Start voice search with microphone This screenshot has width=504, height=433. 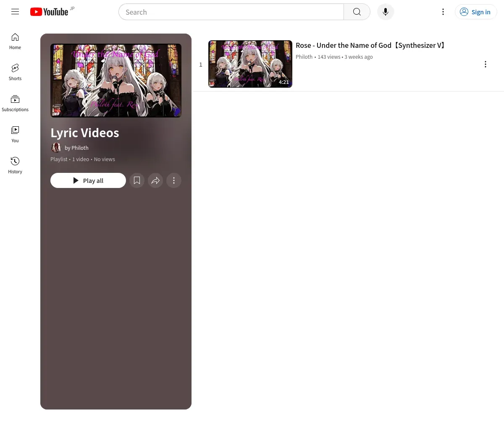point(386,12)
